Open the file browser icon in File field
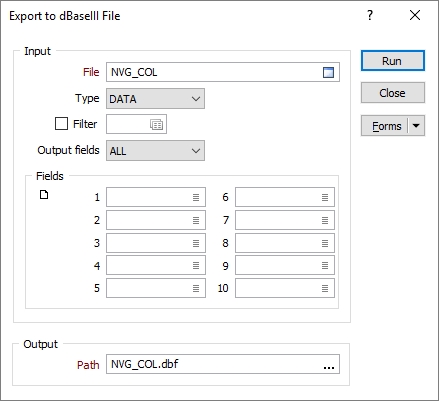Screen dimensions: 439x401 (x=328, y=72)
